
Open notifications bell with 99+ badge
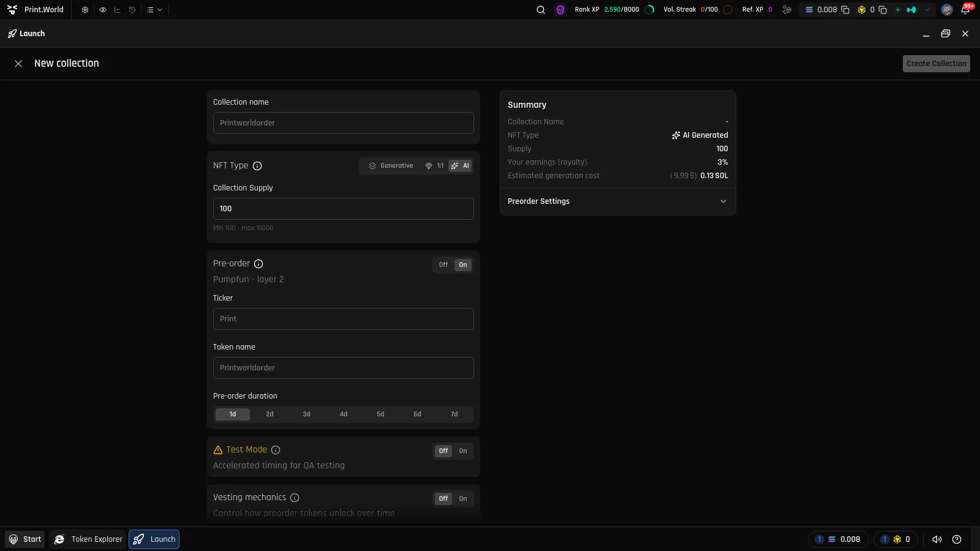click(966, 9)
